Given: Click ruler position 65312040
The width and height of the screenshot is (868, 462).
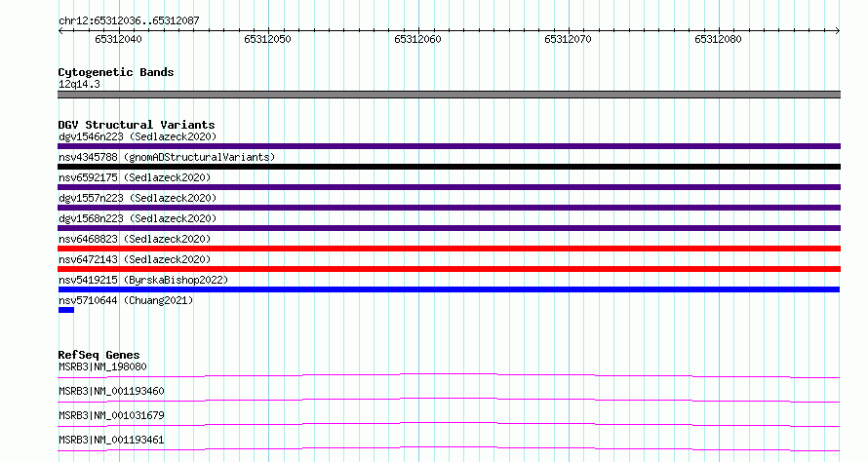Looking at the screenshot, I should click(x=118, y=39).
